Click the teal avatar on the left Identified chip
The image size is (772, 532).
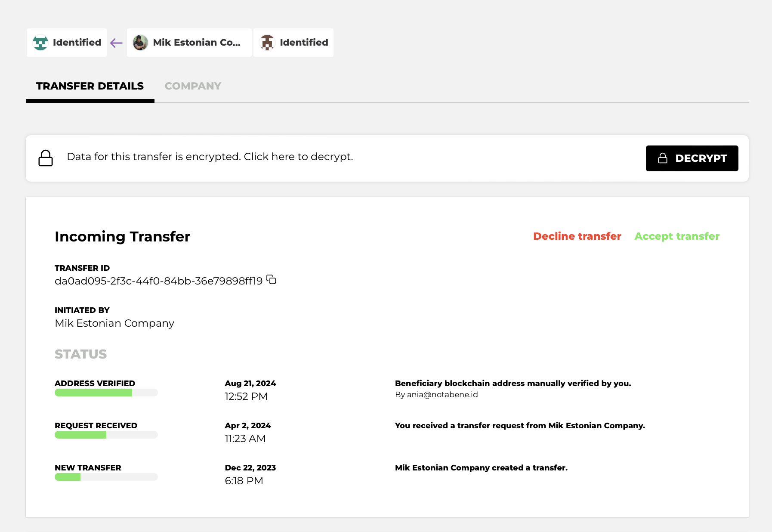coord(40,43)
